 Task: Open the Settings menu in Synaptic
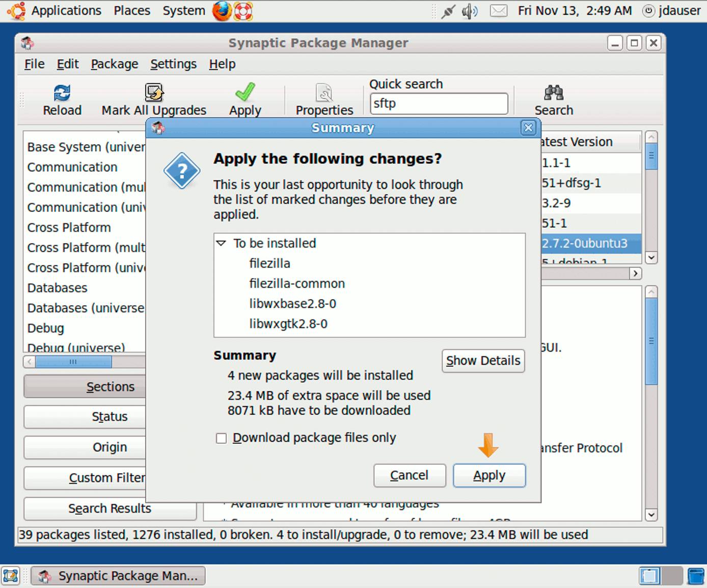[173, 64]
